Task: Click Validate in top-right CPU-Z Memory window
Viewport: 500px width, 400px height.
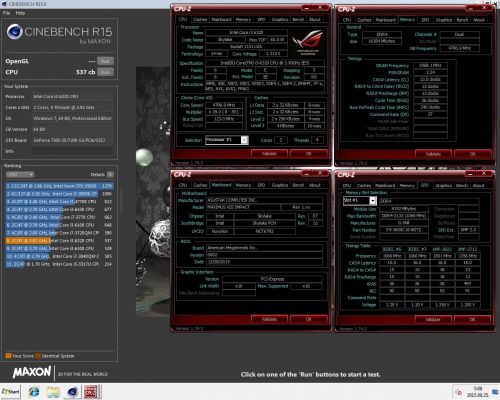Action: click(433, 154)
